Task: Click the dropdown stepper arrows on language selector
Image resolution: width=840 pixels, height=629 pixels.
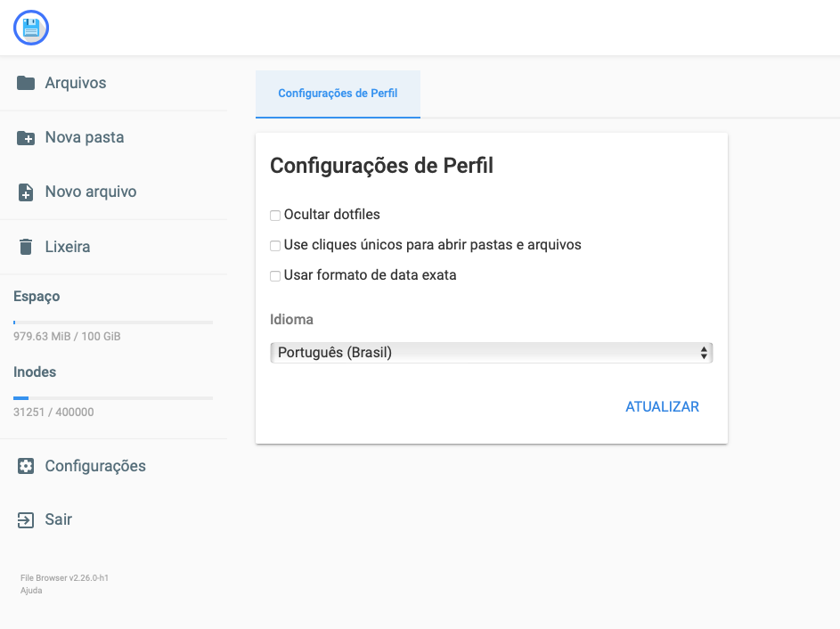Action: [x=705, y=352]
